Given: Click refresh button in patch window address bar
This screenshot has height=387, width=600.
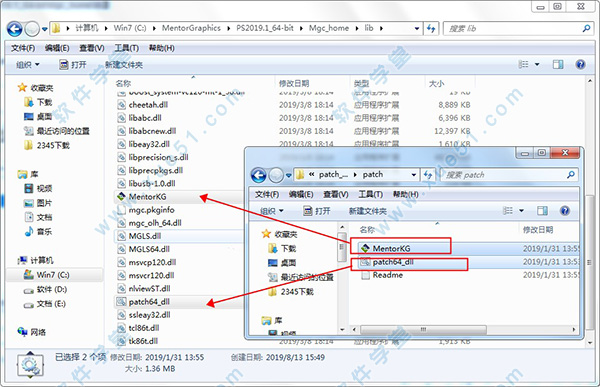Looking at the screenshot, I should 428,175.
